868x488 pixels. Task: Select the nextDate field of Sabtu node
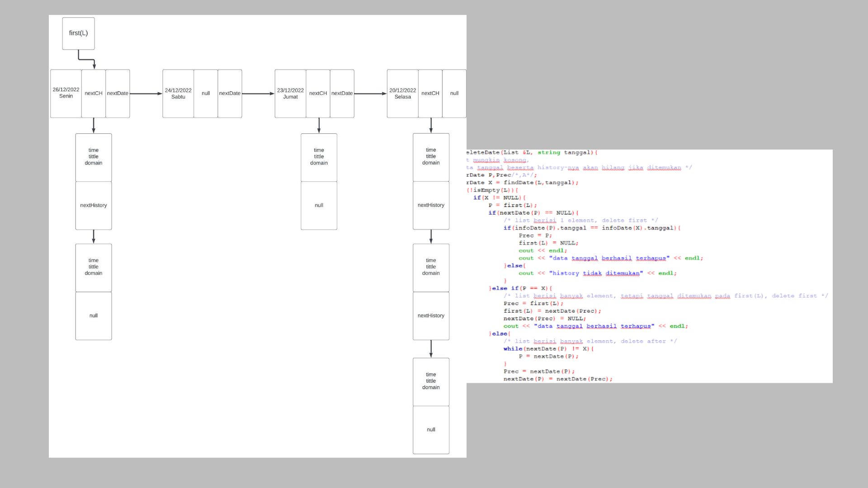[x=230, y=93]
